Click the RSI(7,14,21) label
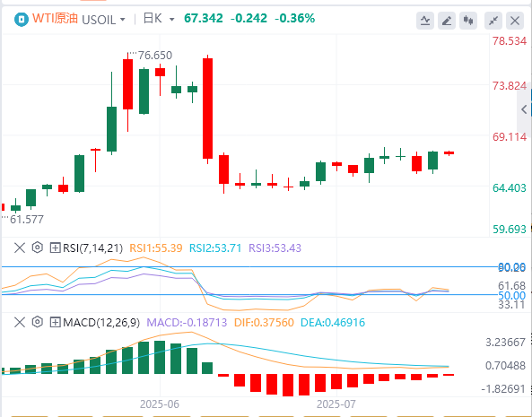 pyautogui.click(x=92, y=248)
